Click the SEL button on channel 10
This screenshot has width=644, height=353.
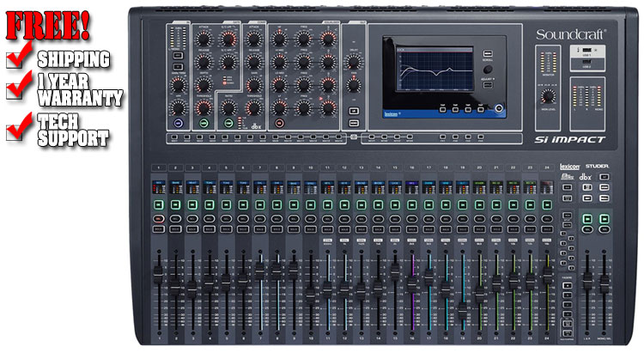(311, 219)
